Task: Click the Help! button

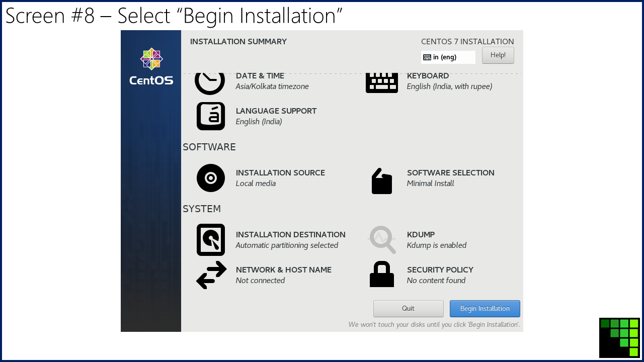Action: pyautogui.click(x=498, y=55)
